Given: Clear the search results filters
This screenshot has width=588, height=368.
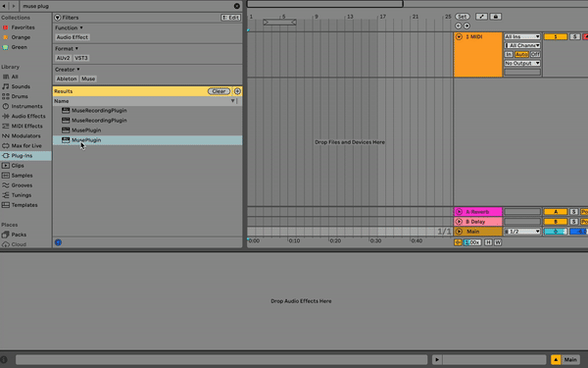Looking at the screenshot, I should point(219,91).
